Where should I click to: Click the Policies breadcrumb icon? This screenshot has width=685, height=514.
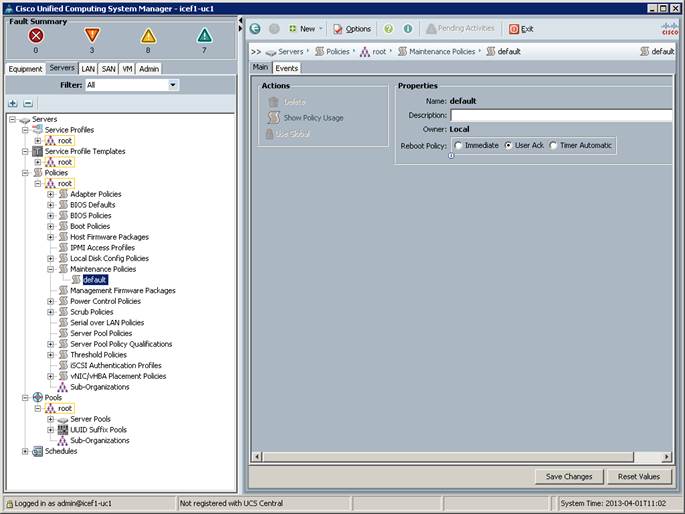point(320,52)
